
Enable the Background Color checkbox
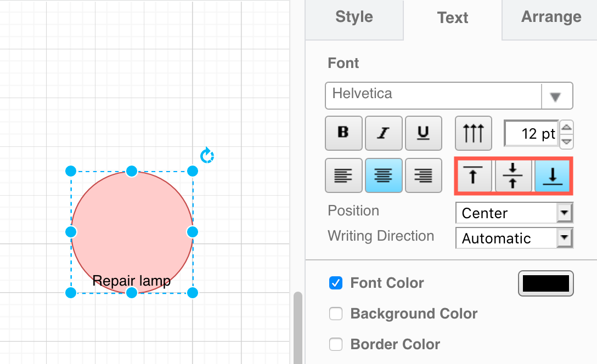click(335, 314)
